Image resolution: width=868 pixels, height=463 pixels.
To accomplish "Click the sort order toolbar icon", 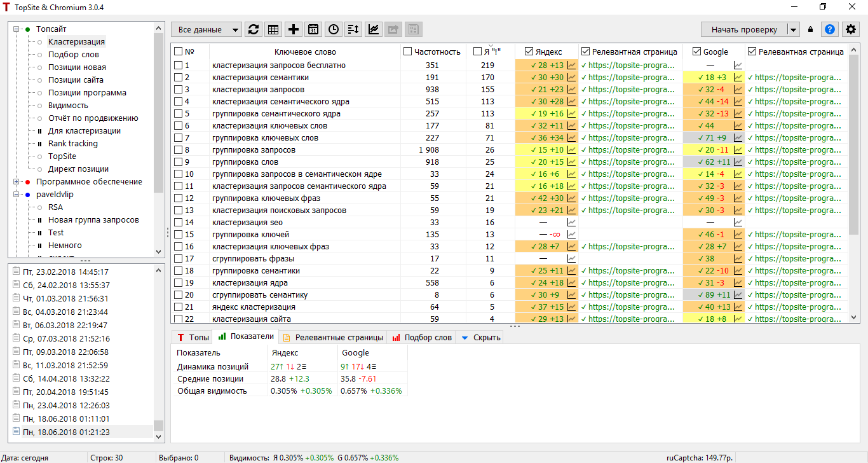I will click(x=353, y=29).
